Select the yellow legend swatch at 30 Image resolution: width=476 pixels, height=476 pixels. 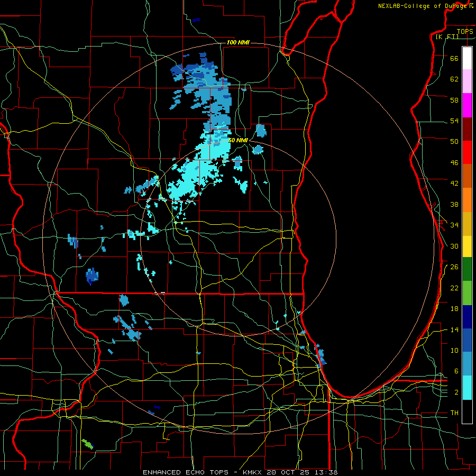click(467, 246)
